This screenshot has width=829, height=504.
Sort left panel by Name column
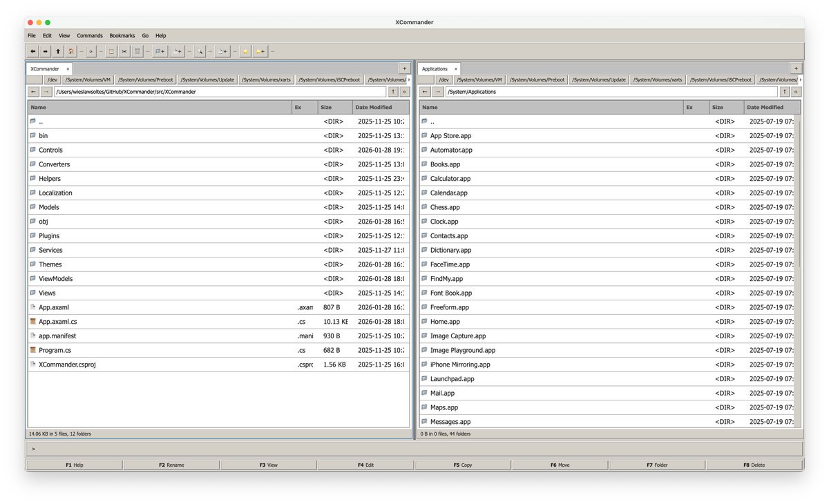click(x=160, y=108)
